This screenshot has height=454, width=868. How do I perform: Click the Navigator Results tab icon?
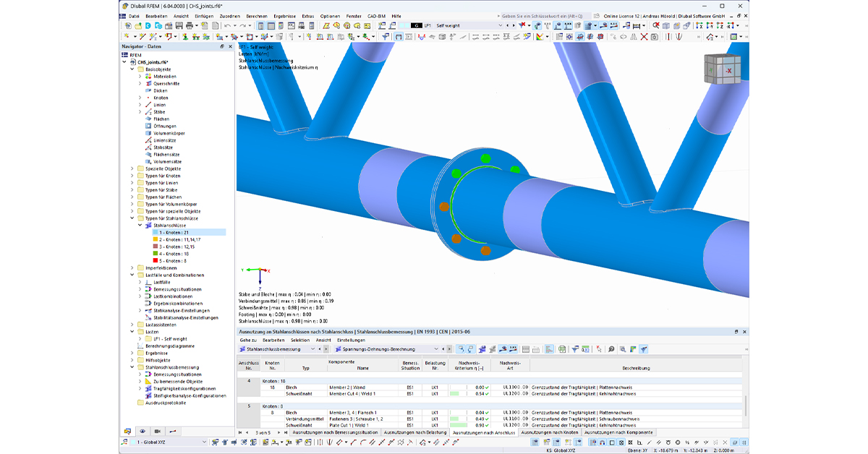[173, 432]
